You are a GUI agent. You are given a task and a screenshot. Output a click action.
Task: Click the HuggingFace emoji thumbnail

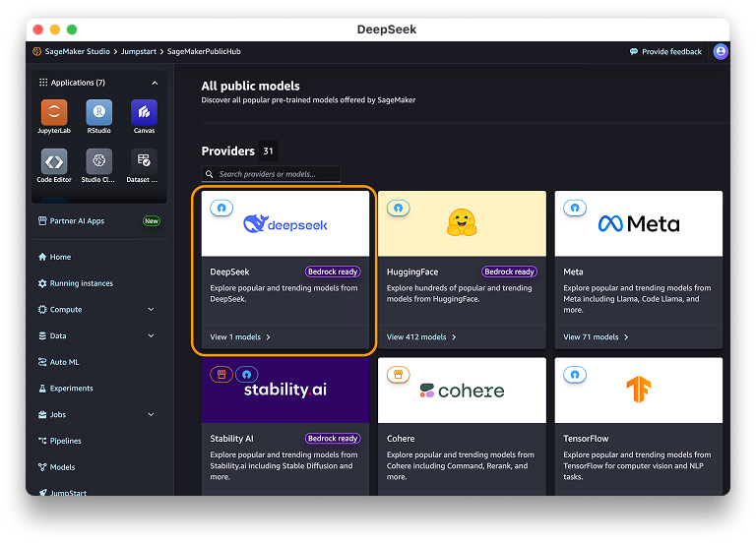(x=462, y=223)
